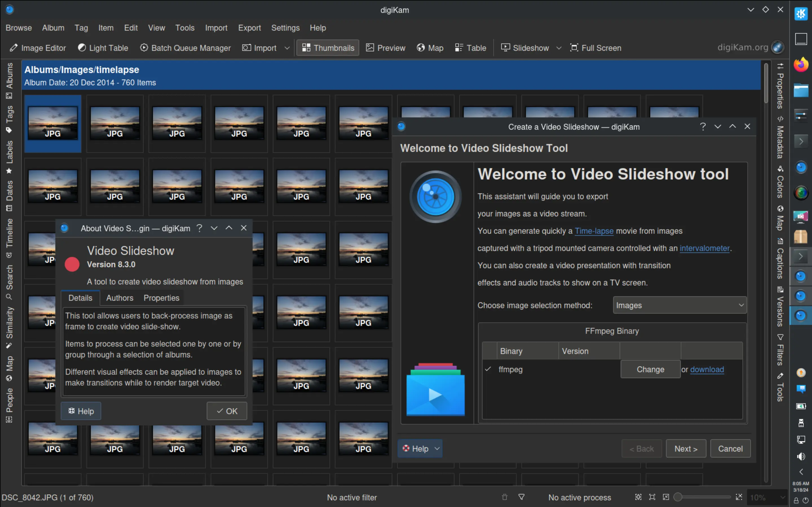The image size is (812, 507).
Task: Select the first JPG thumbnail in the album
Action: (x=53, y=123)
